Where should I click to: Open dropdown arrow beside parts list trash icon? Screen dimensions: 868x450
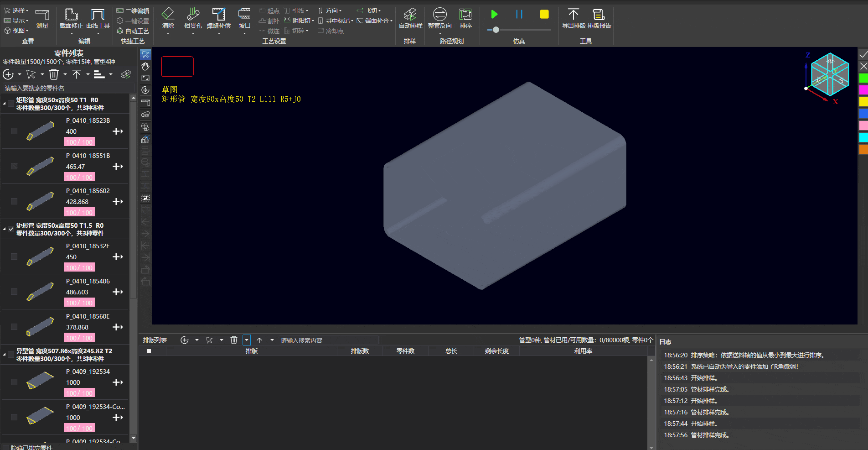tap(65, 74)
